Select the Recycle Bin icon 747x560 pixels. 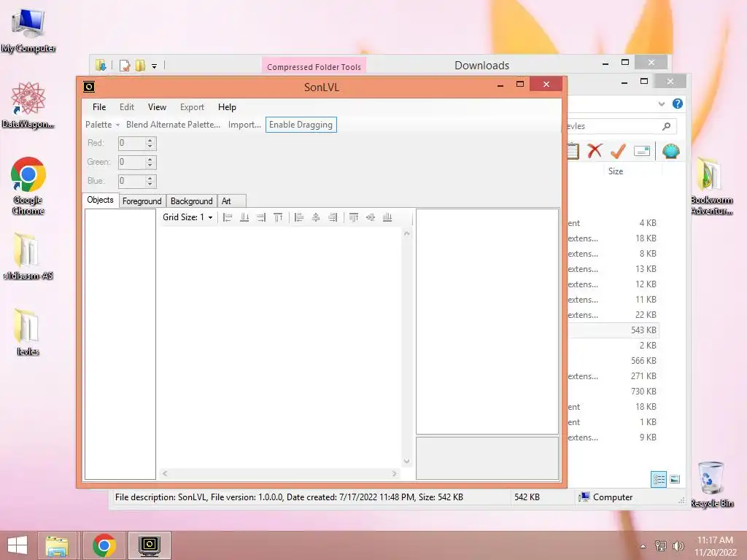[711, 484]
